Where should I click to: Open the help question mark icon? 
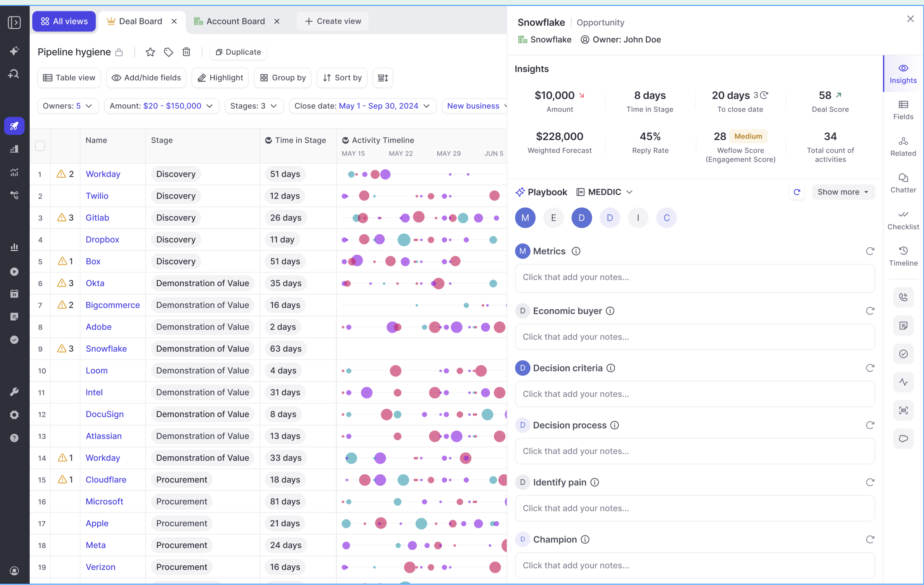pos(14,438)
